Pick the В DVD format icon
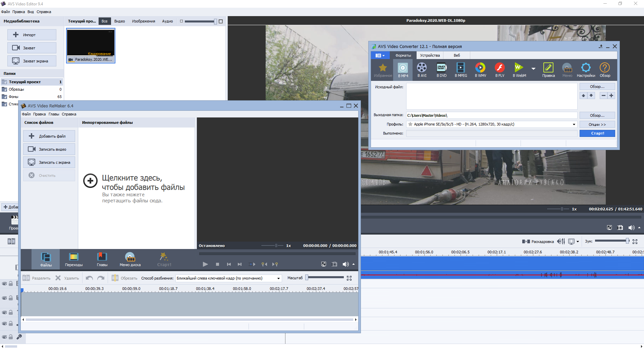644x349 pixels. [x=441, y=70]
